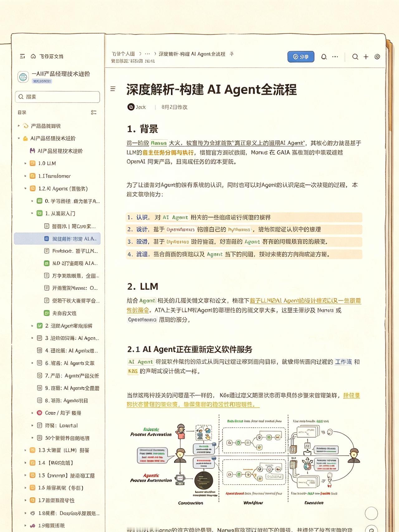Click the blue share button
Screen dimensions: 399x532
301,57
